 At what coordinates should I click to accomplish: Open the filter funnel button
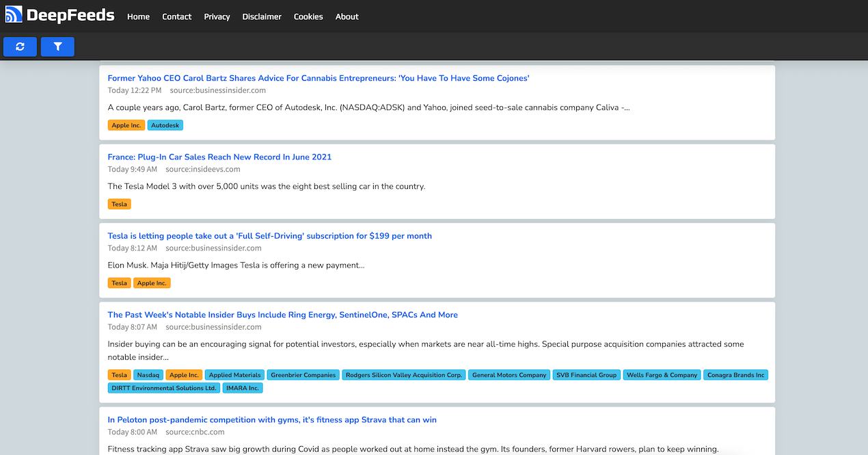click(57, 47)
